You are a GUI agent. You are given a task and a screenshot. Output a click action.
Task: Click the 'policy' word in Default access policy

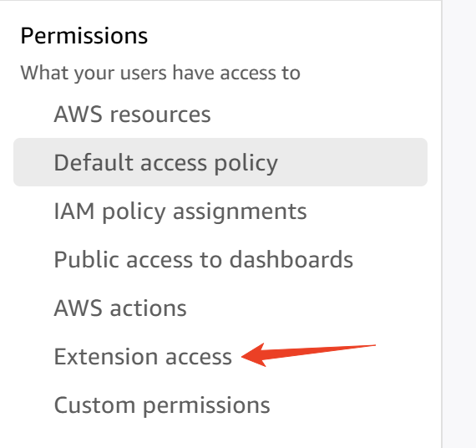click(246, 164)
